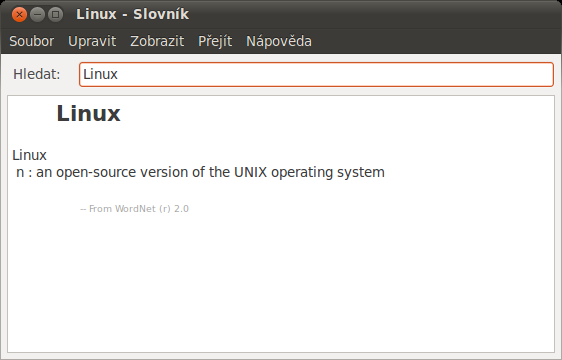Click the text Linux inside the search box

point(100,75)
